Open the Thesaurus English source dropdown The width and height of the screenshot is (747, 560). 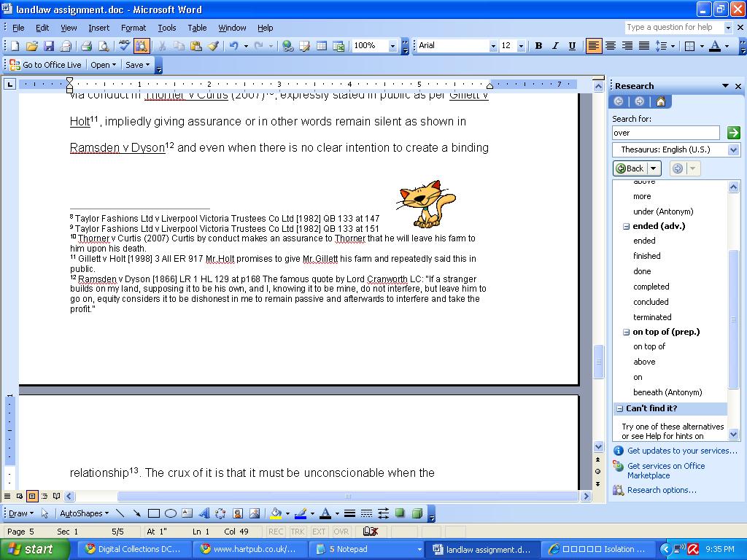point(734,149)
